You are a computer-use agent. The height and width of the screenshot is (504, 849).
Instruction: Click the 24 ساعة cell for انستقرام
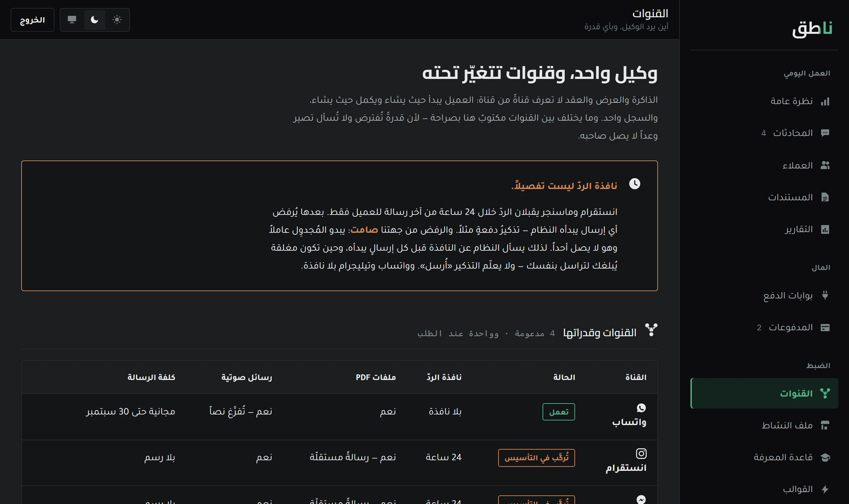443,458
